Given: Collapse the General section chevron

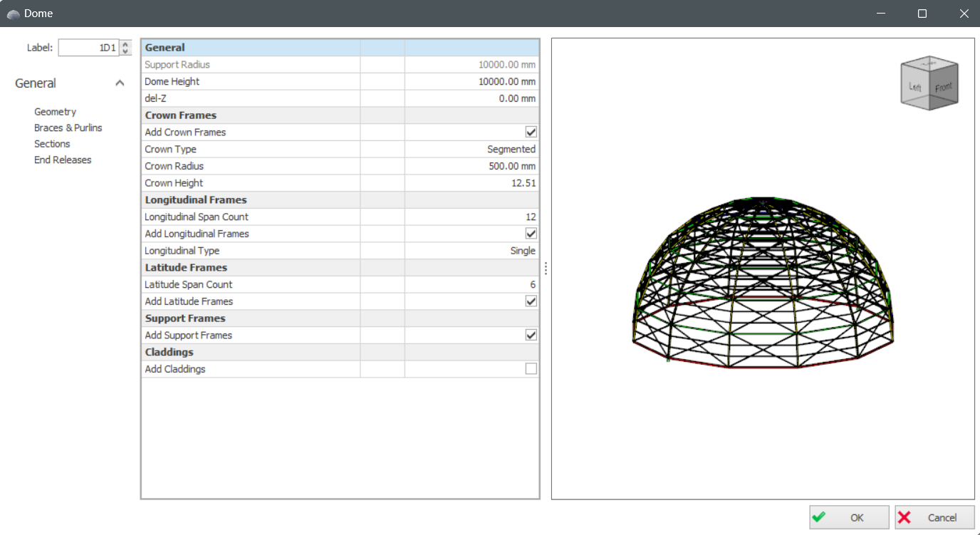Looking at the screenshot, I should (x=120, y=83).
